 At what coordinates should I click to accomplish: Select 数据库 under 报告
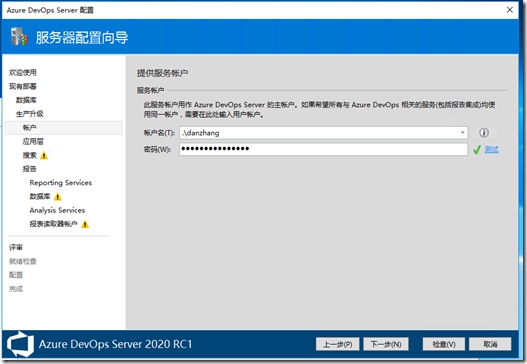(x=40, y=196)
